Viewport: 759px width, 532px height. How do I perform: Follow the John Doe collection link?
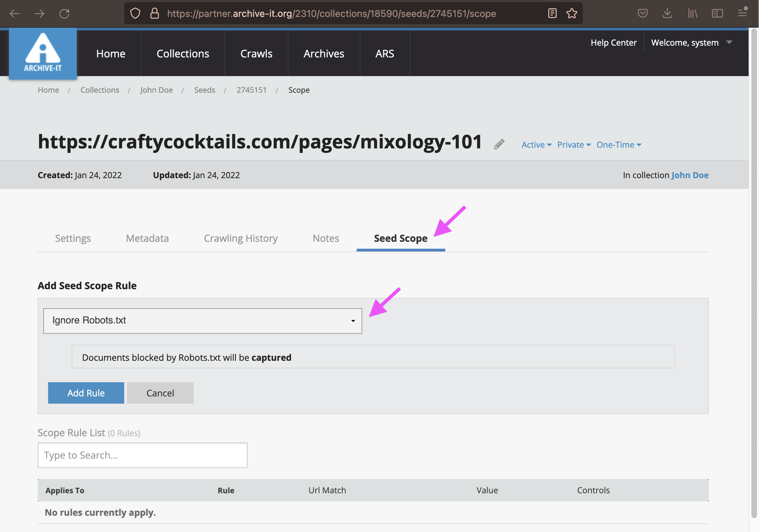point(689,175)
